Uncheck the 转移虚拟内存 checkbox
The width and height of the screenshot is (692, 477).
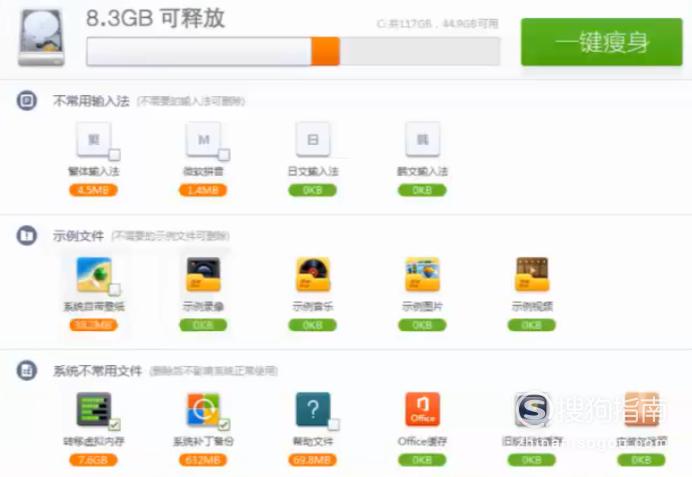point(114,425)
